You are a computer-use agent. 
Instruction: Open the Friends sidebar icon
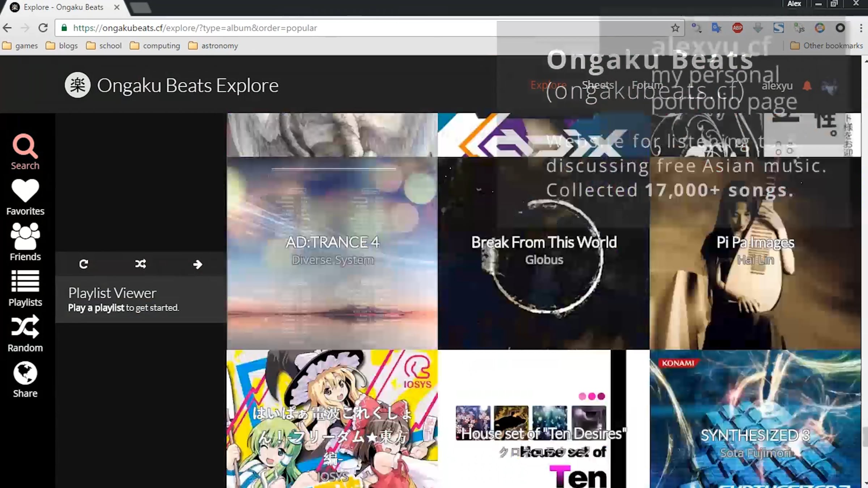coord(25,236)
